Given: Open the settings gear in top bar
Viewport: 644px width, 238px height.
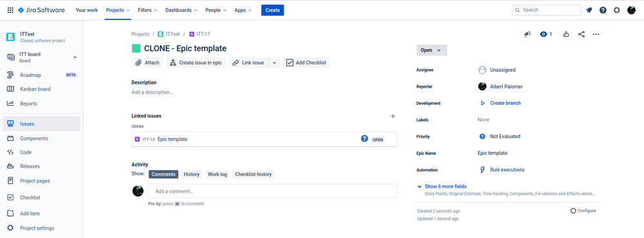Looking at the screenshot, I should click(x=617, y=10).
